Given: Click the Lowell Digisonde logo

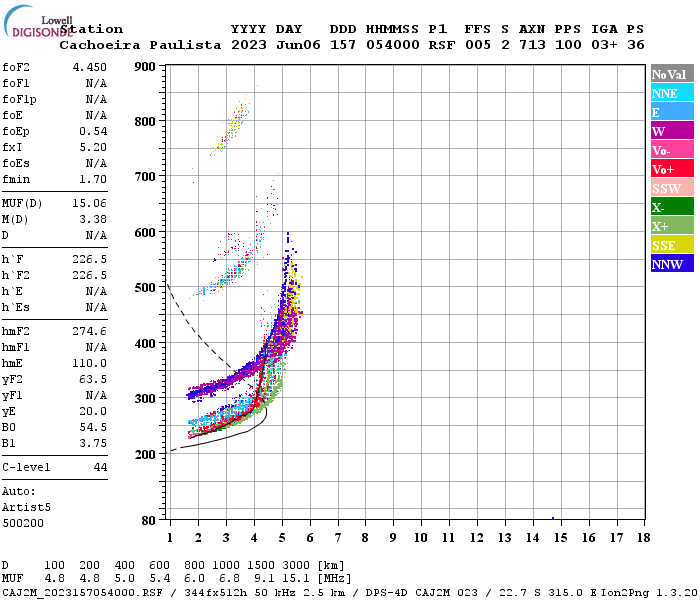Looking at the screenshot, I should (38, 21).
